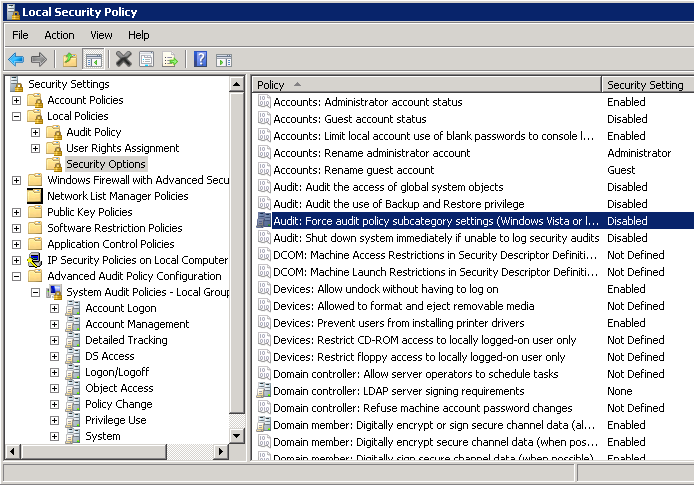Image resolution: width=694 pixels, height=485 pixels.
Task: Expand Windows Firewall with Advanced Security node
Action: (16, 181)
